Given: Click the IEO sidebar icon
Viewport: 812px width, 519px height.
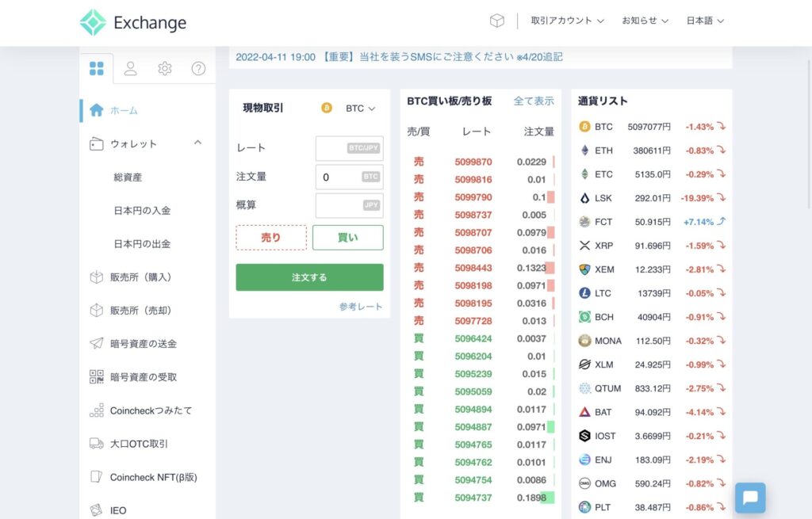Looking at the screenshot, I should (x=96, y=510).
